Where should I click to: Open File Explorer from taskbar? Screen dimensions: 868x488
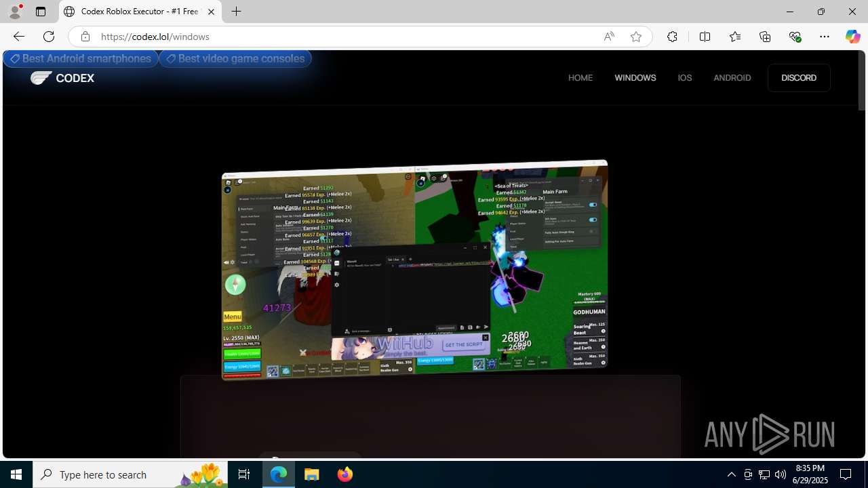312,474
